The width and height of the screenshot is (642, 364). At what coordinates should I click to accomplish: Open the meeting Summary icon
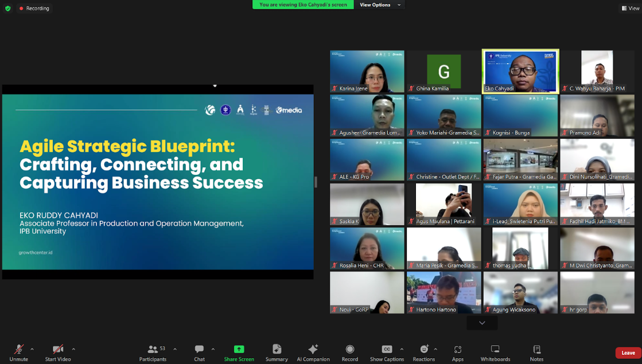(x=277, y=349)
